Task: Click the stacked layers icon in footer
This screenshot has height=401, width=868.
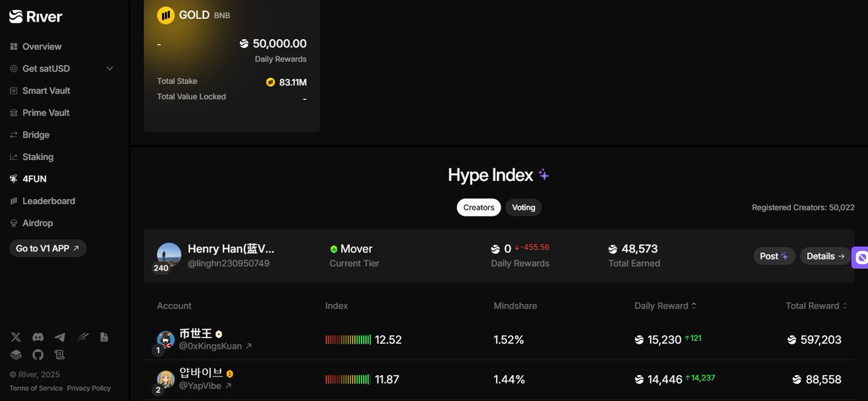Action: coord(16,355)
